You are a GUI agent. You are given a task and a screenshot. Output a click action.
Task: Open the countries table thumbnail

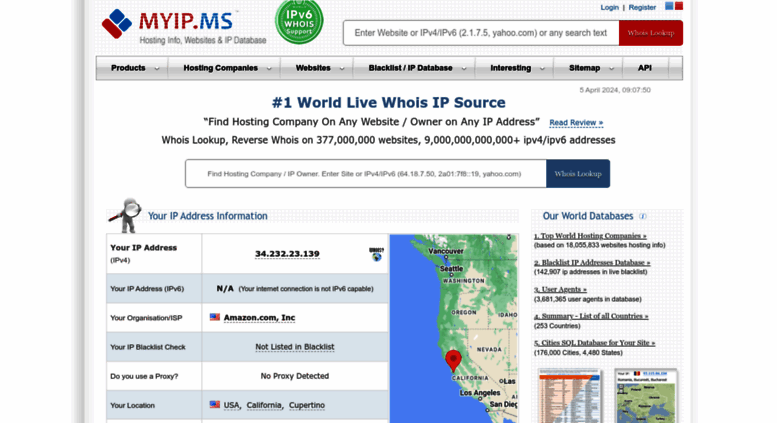click(570, 396)
